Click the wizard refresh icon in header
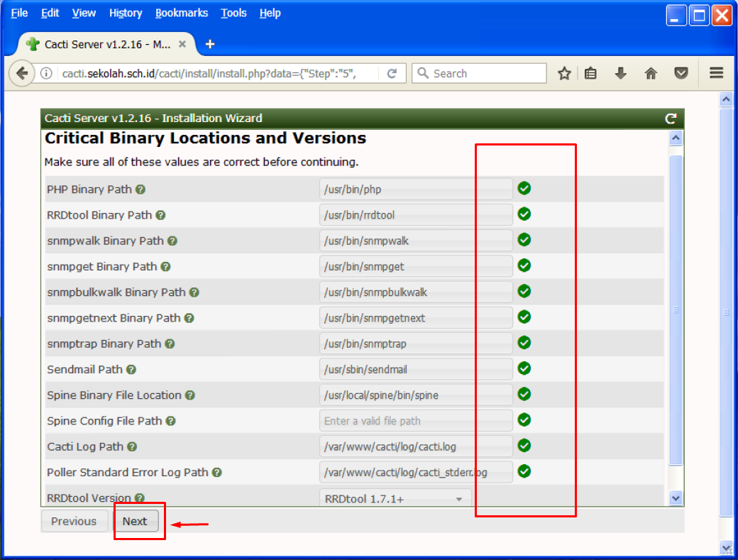This screenshot has width=738, height=560. pyautogui.click(x=670, y=119)
